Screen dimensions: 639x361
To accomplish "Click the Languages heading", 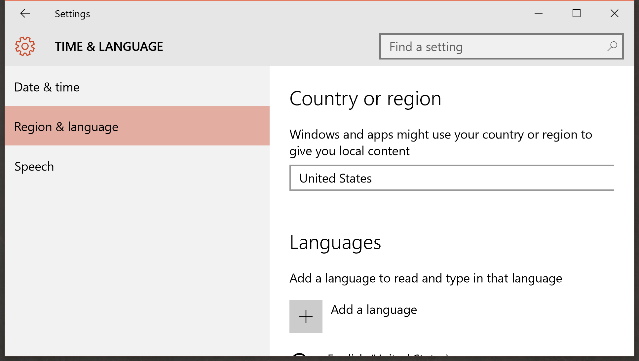I will [335, 243].
